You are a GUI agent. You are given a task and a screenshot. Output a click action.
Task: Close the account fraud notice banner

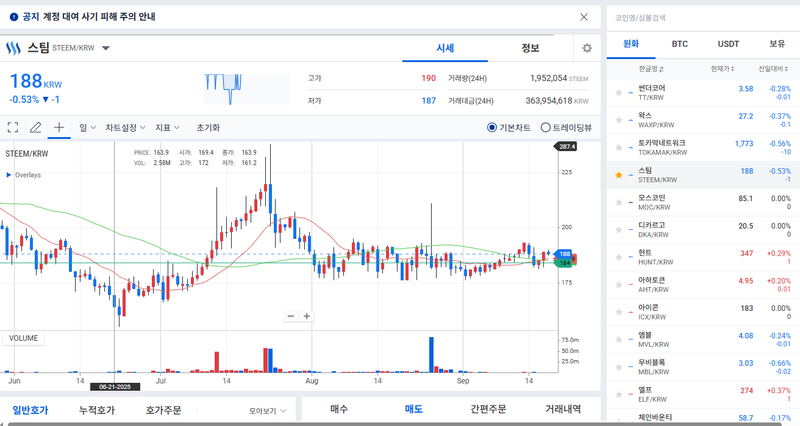(x=584, y=17)
